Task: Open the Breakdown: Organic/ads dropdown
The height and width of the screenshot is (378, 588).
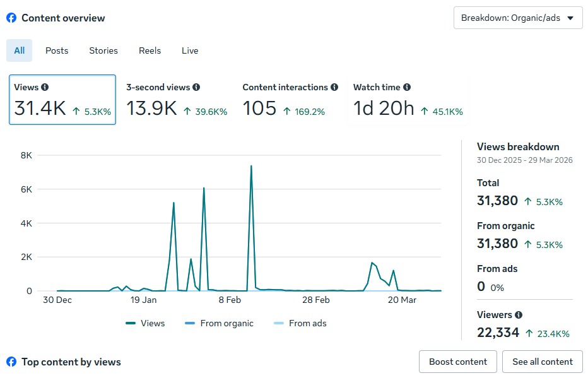Action: pyautogui.click(x=517, y=18)
